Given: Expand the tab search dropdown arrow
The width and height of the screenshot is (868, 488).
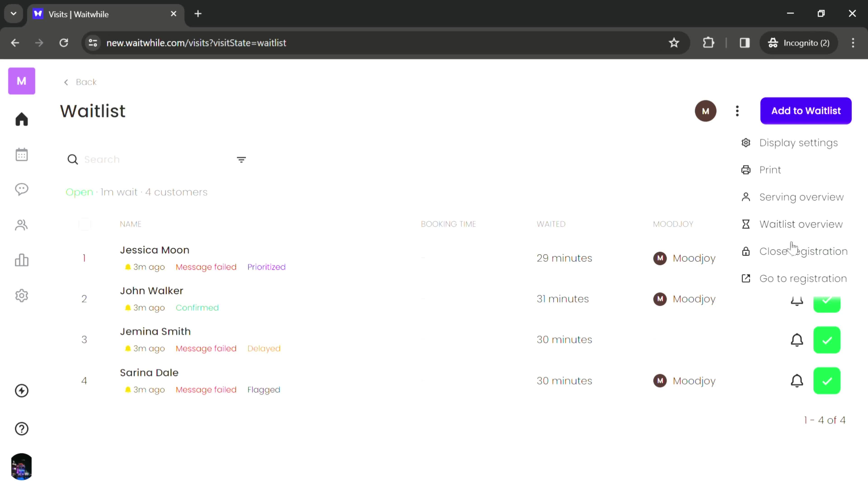Looking at the screenshot, I should point(14,14).
